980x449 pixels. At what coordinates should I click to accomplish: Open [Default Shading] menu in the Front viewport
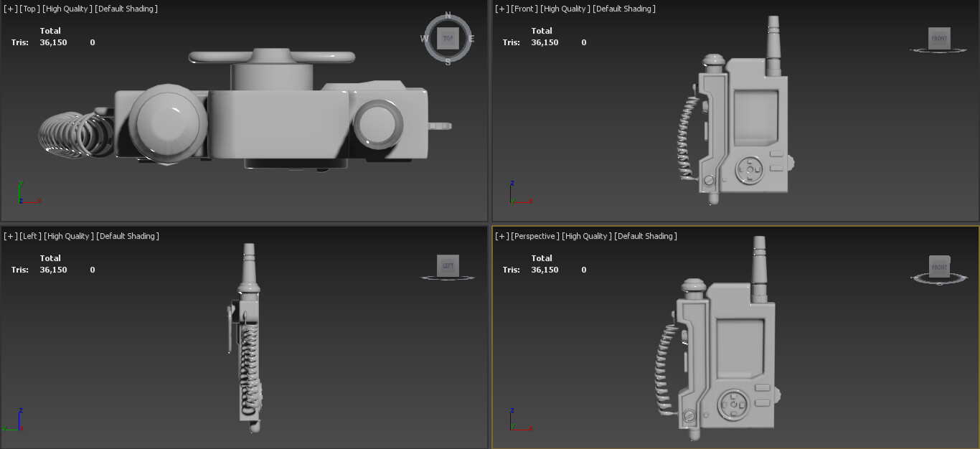tap(624, 9)
